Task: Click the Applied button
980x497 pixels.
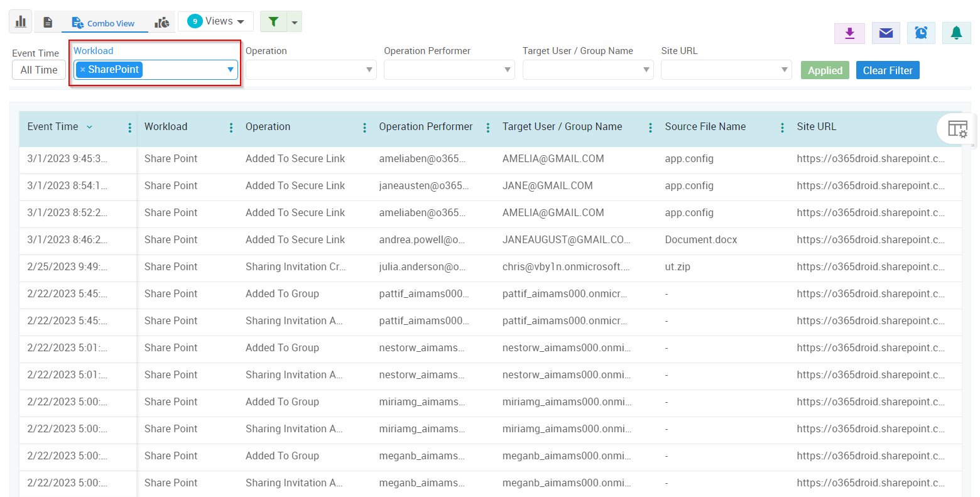Action: [x=825, y=70]
